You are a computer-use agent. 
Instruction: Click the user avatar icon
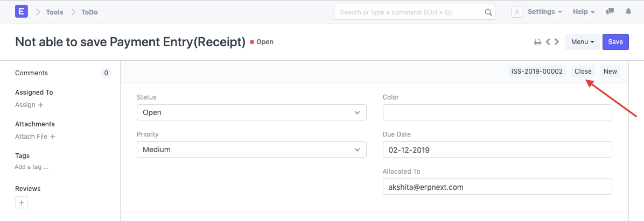[x=516, y=12]
